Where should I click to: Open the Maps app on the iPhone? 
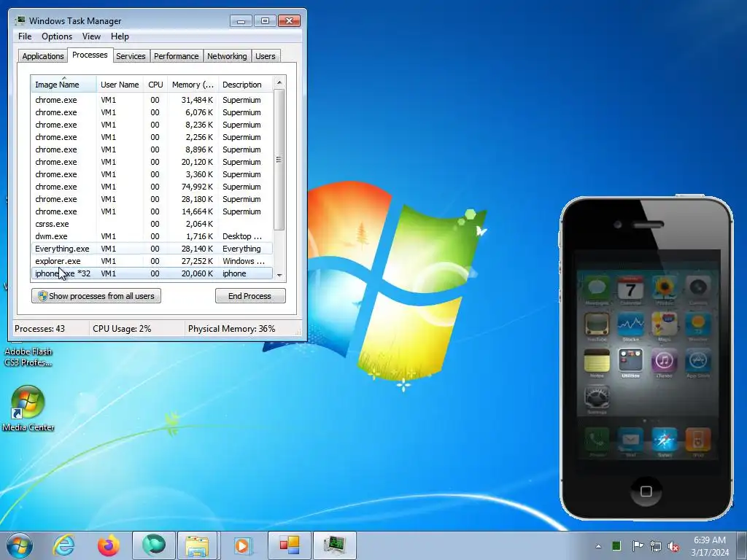664,324
